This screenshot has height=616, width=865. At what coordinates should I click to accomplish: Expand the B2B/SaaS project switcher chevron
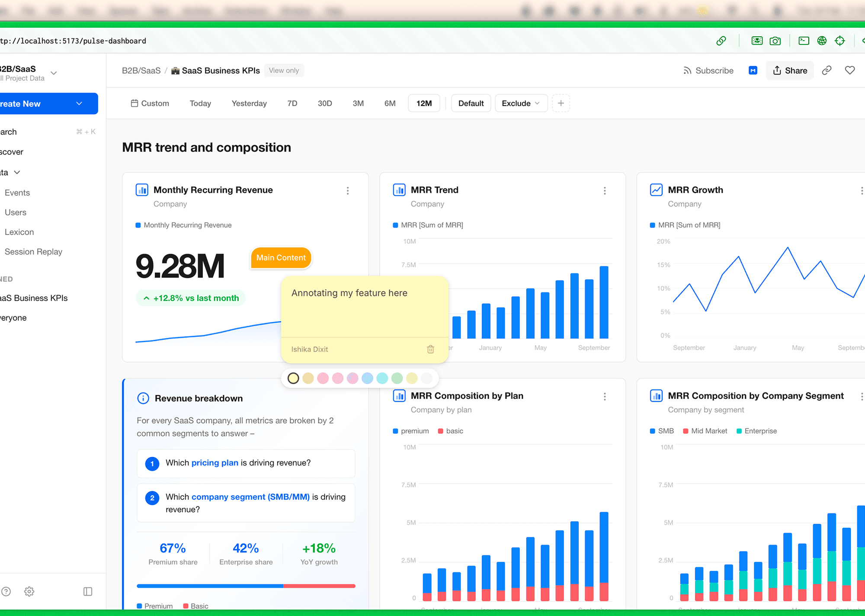click(x=54, y=73)
